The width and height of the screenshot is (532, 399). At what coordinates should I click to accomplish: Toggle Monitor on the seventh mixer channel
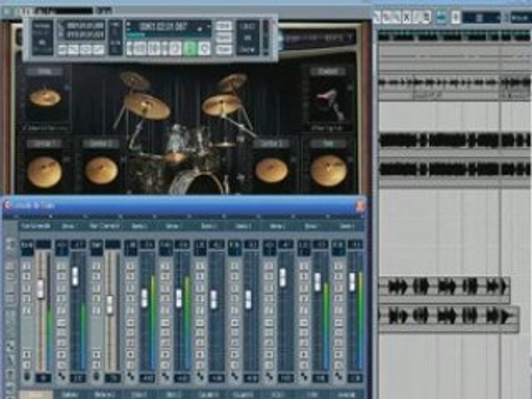point(234,365)
